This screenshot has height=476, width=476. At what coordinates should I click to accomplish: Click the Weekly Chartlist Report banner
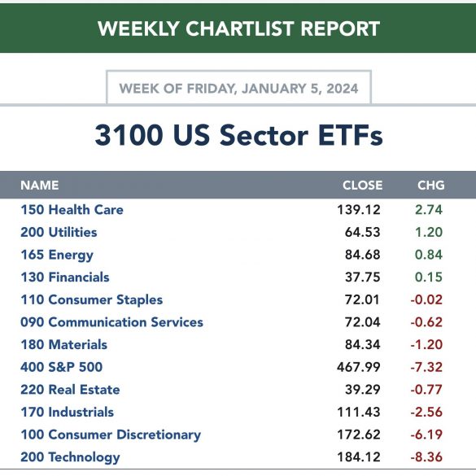(238, 28)
